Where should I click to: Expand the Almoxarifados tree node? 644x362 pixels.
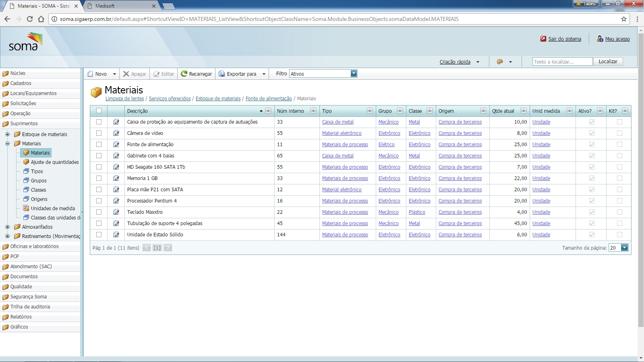[7, 227]
